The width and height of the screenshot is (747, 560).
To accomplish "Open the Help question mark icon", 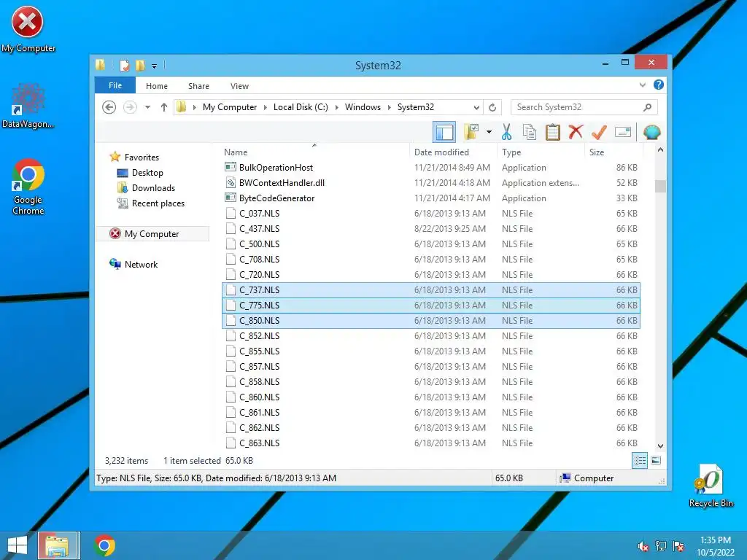I will pos(659,85).
